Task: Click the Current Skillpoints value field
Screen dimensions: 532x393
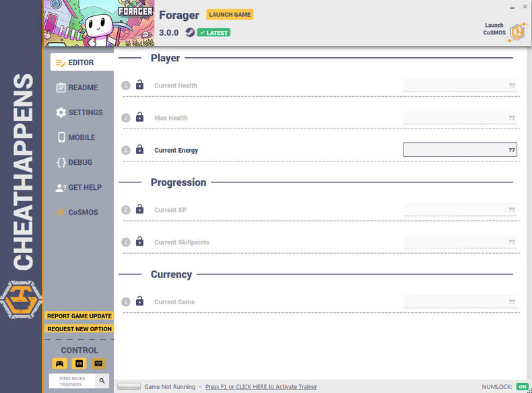Action: click(x=460, y=242)
